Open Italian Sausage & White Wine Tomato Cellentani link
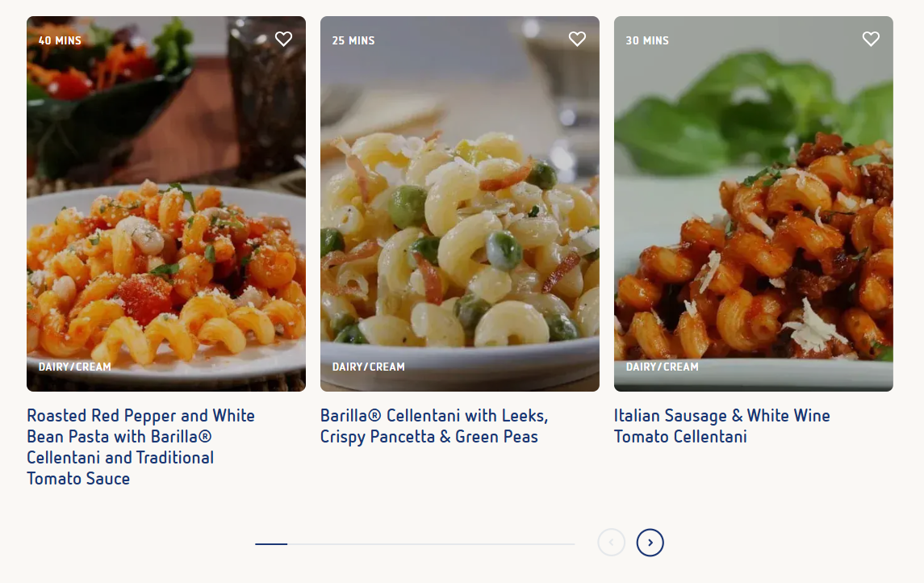924x583 pixels. (722, 426)
